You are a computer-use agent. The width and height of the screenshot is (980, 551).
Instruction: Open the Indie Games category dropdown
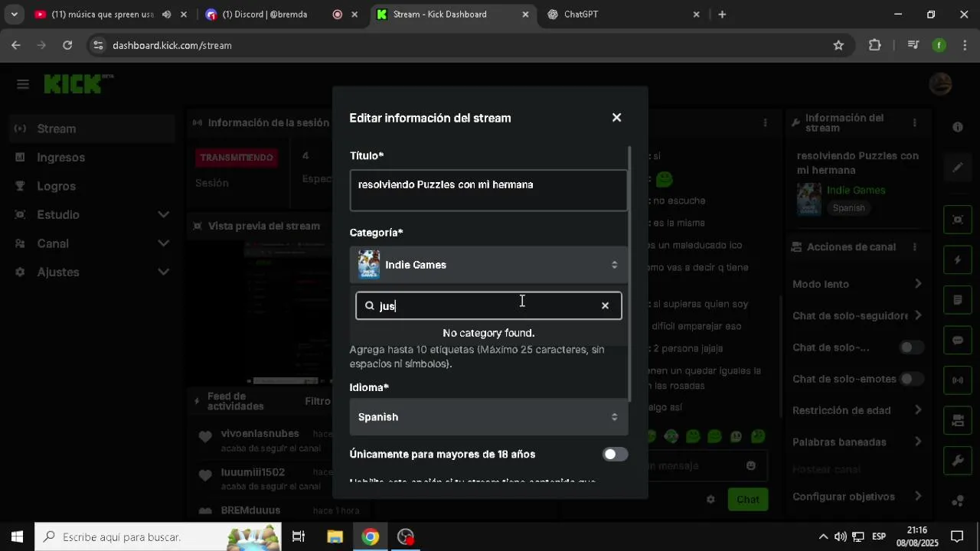coord(488,265)
